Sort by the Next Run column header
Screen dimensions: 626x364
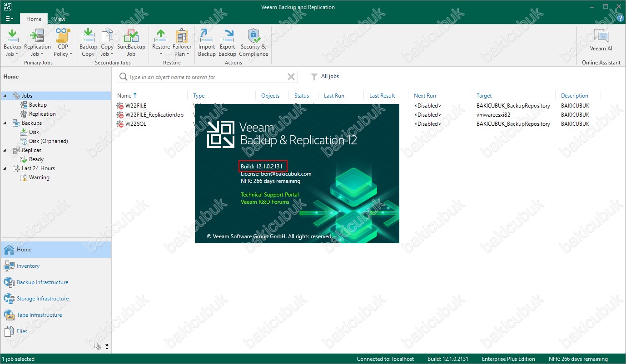(425, 96)
